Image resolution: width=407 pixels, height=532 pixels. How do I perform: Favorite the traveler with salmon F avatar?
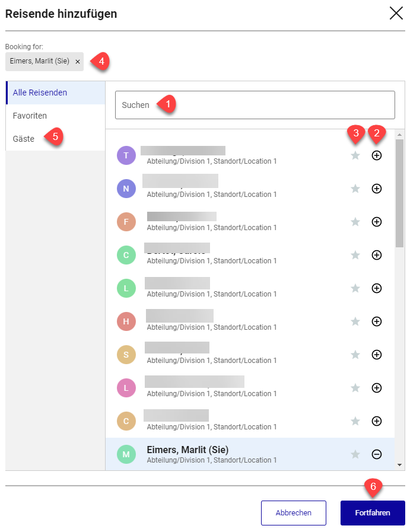point(355,222)
